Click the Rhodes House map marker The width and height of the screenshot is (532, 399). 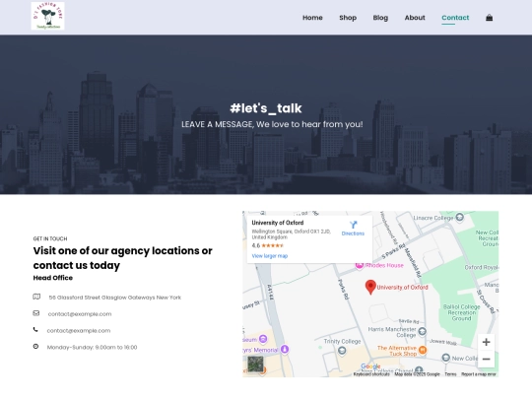pyautogui.click(x=359, y=265)
